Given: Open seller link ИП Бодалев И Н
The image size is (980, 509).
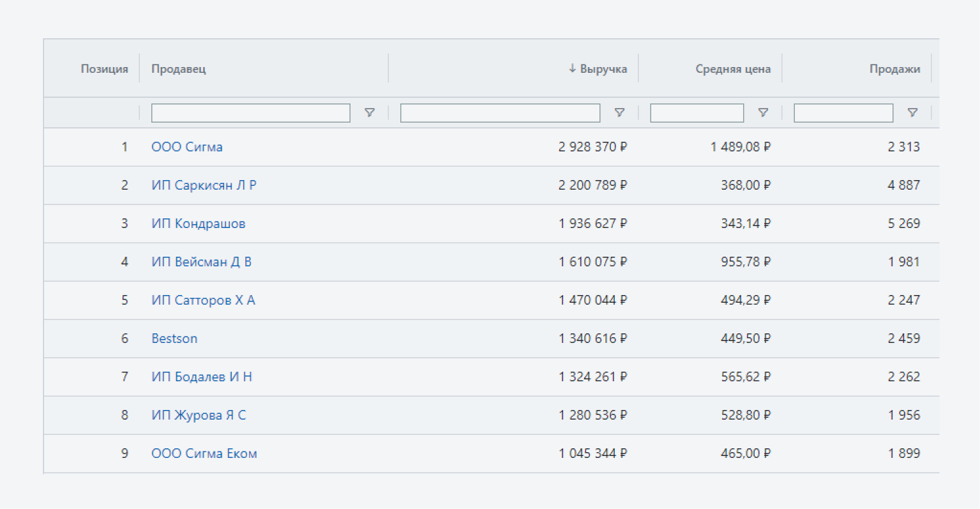Looking at the screenshot, I should point(202,377).
